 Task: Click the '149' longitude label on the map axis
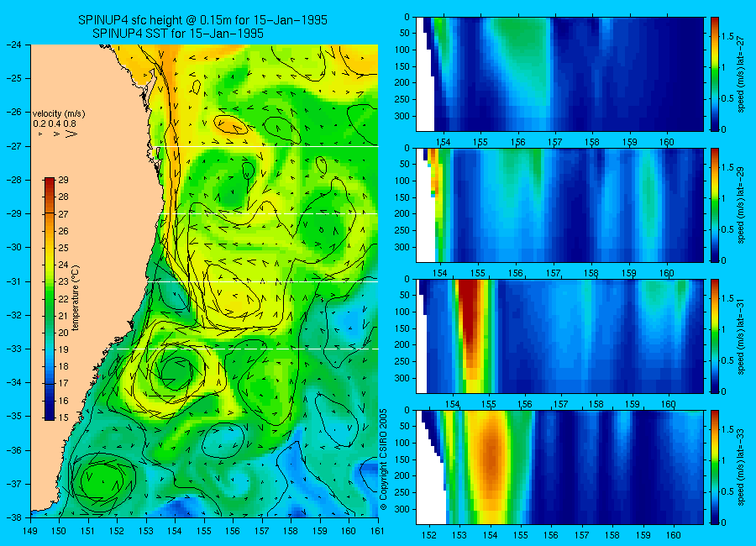pos(30,531)
